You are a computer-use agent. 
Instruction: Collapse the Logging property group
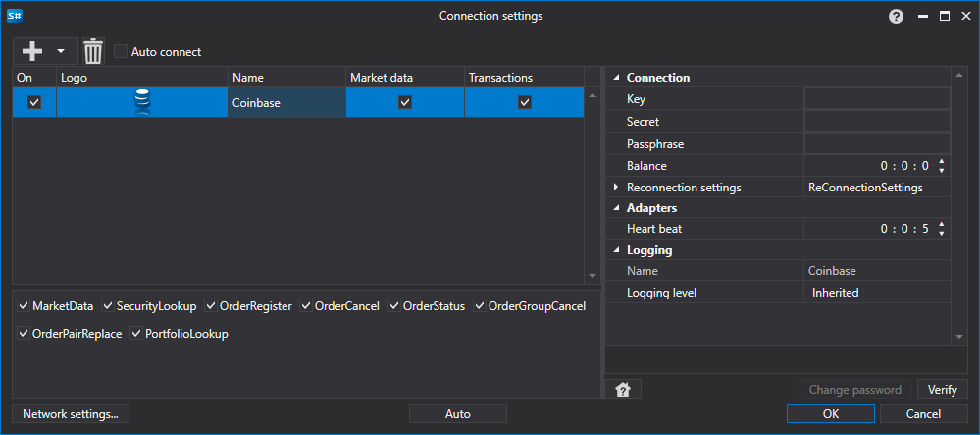(616, 250)
